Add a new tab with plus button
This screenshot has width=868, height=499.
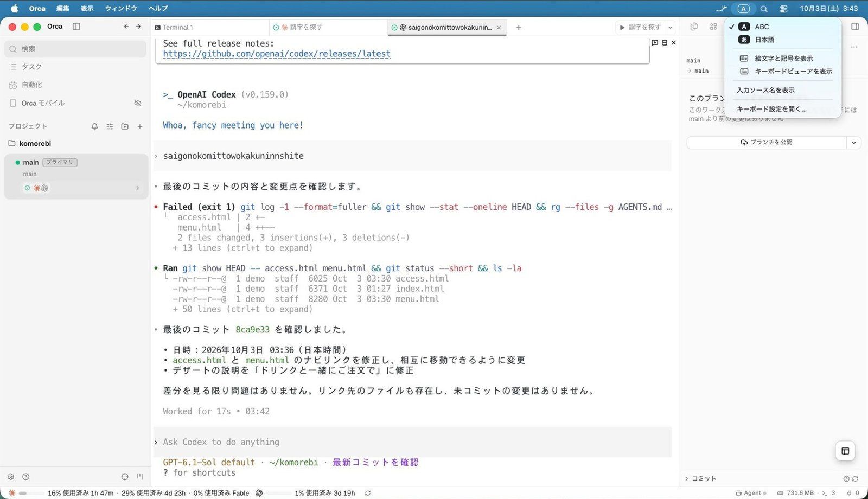coord(519,28)
